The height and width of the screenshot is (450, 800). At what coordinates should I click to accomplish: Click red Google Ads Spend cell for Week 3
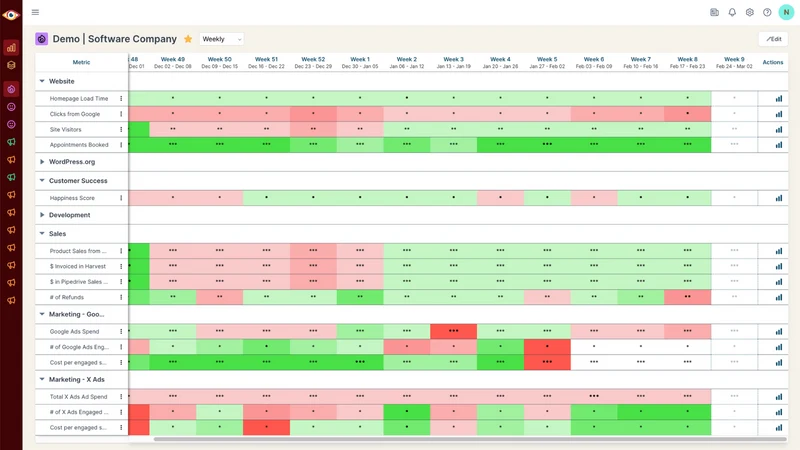tap(454, 331)
